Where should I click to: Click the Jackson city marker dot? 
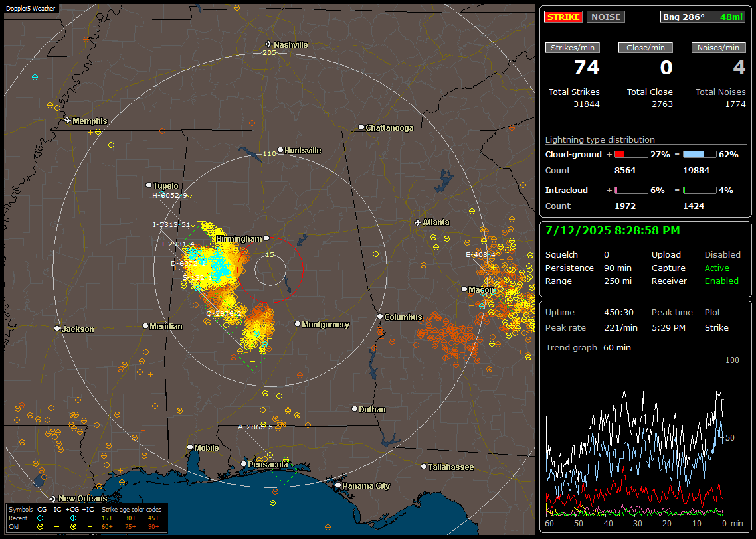click(57, 329)
